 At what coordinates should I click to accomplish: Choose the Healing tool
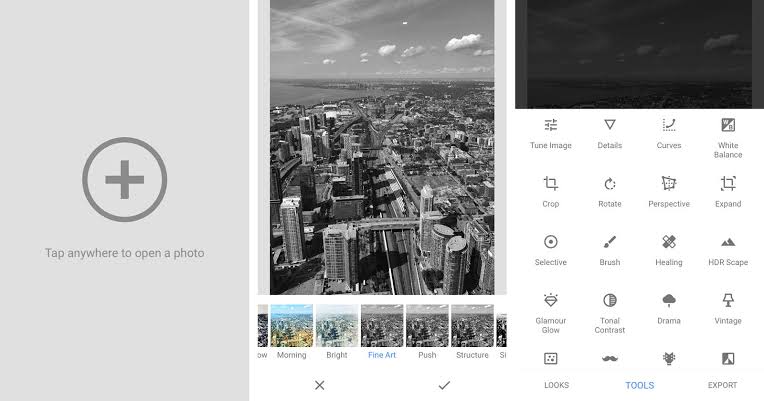point(669,248)
